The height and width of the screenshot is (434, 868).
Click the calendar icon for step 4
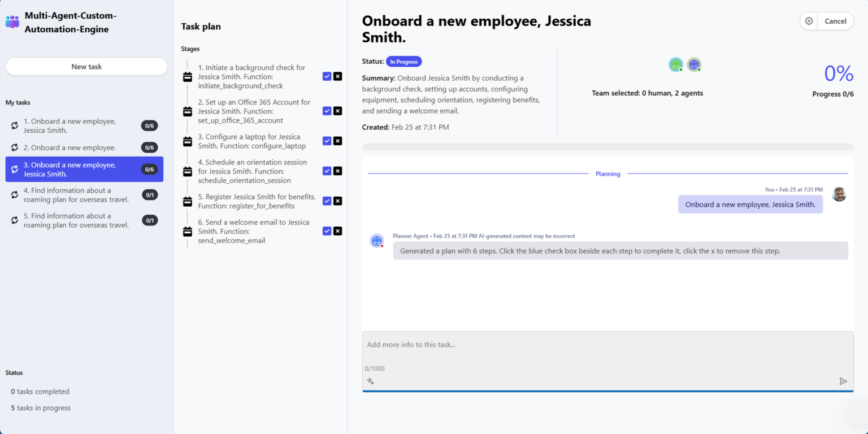click(188, 171)
